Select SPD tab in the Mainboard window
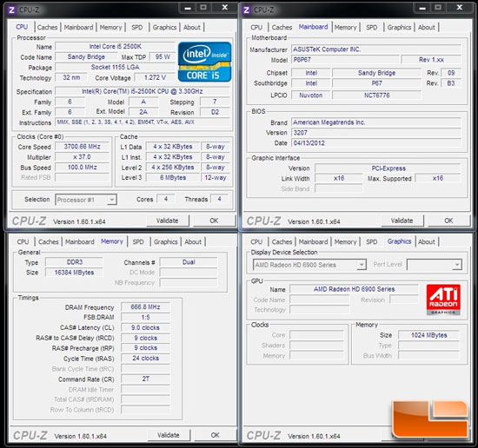 pyautogui.click(x=372, y=27)
